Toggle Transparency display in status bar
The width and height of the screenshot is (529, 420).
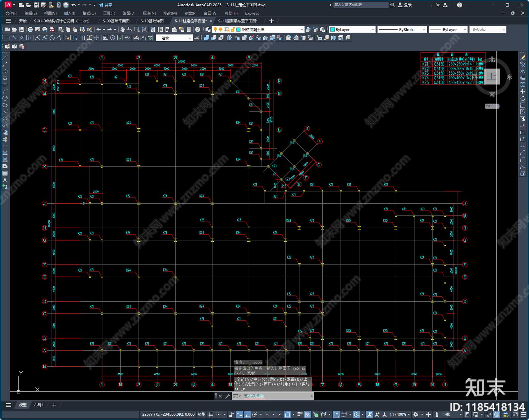point(307,414)
